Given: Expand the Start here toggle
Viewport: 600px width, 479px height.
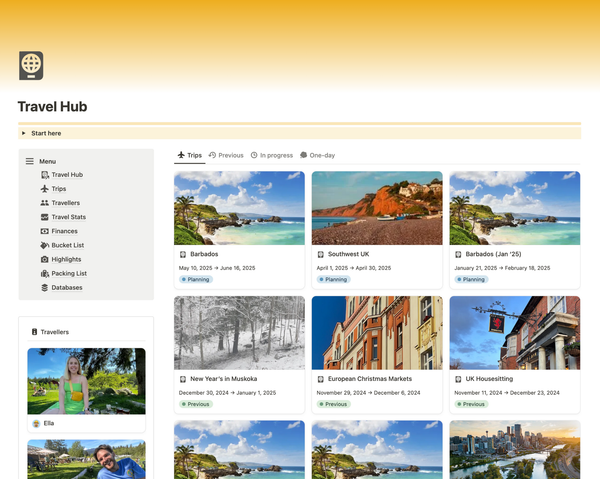Looking at the screenshot, I should click(x=24, y=133).
